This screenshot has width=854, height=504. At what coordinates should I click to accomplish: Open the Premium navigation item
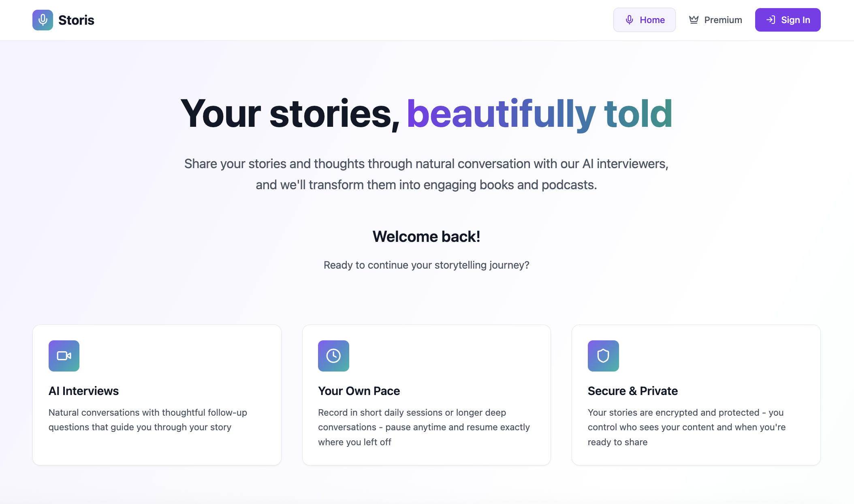(x=715, y=20)
